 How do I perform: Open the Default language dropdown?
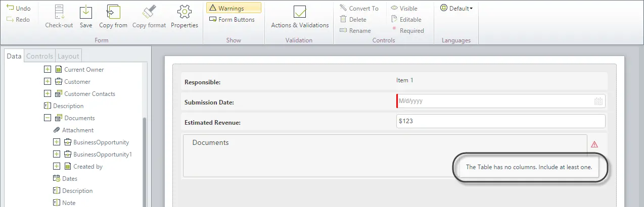point(456,8)
